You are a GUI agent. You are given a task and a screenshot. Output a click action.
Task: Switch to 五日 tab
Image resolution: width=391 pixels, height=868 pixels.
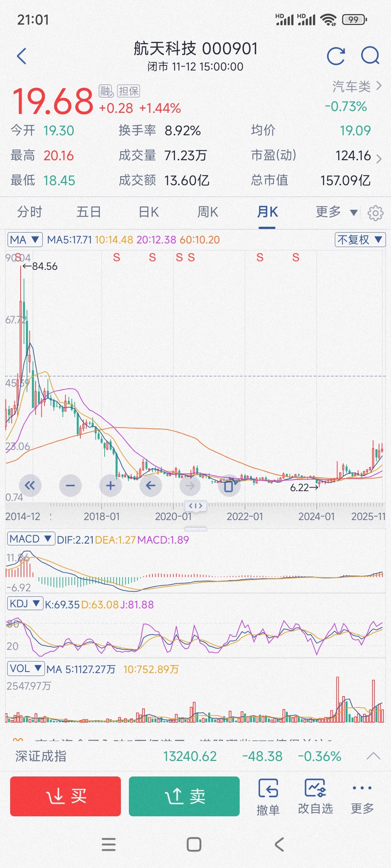pyautogui.click(x=89, y=212)
